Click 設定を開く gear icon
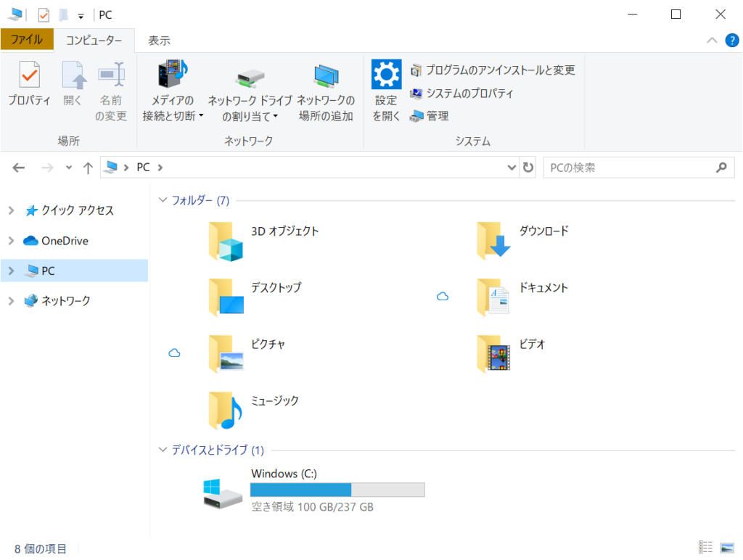Screen dimensions: 743x560 click(386, 75)
